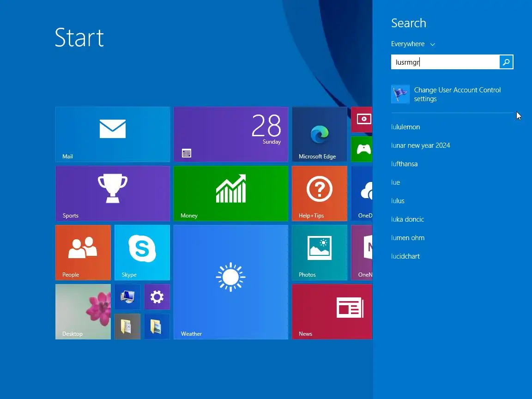Open the Calendar tile showing 28 Sunday
The image size is (532, 399).
coord(231,134)
